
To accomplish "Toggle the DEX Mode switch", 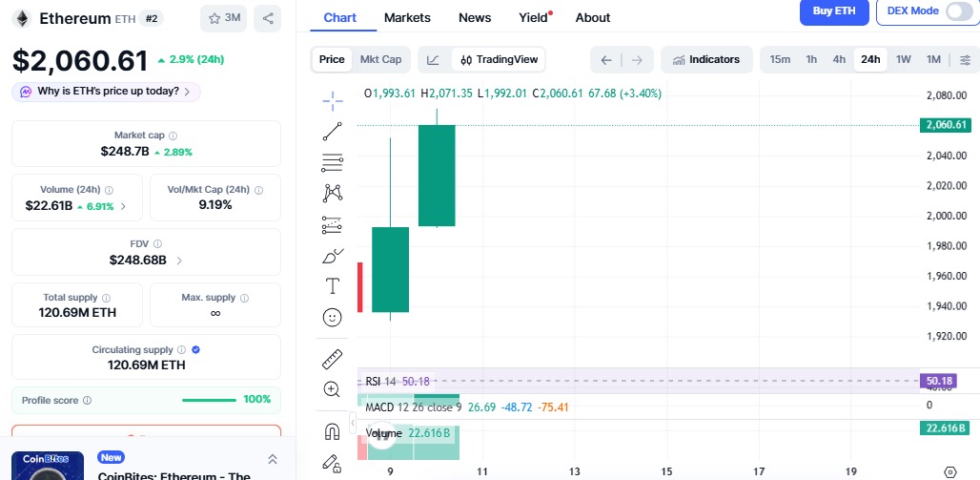I will [959, 11].
